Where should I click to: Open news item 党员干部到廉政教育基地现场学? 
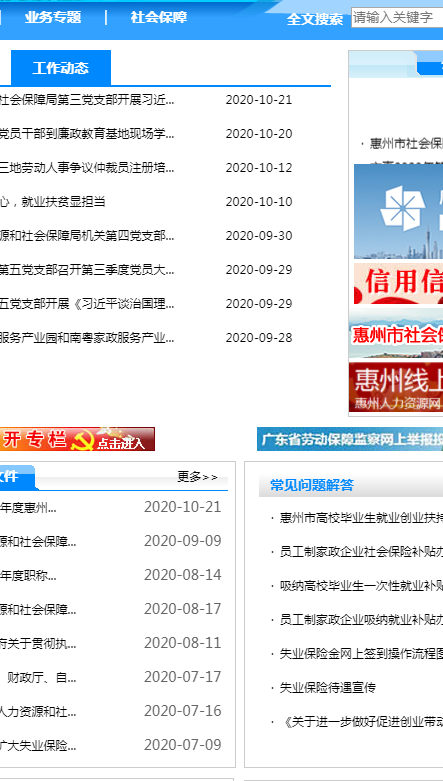click(87, 133)
